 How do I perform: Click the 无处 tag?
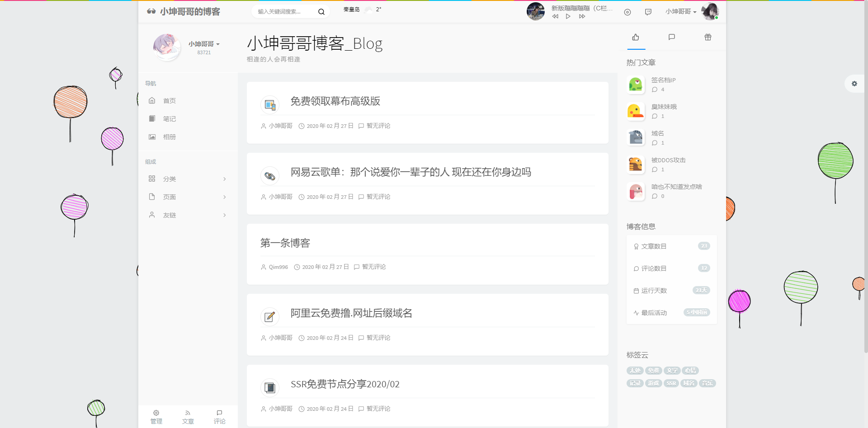tap(635, 371)
